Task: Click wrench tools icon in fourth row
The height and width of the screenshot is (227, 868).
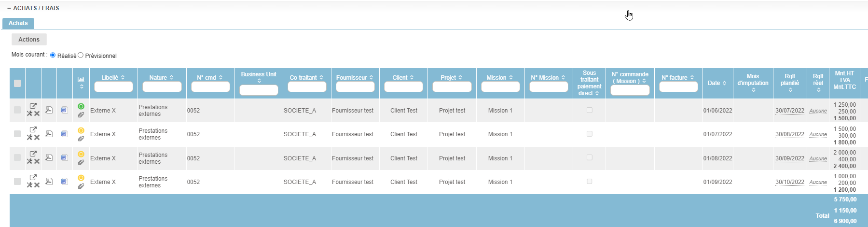Action: point(29,185)
